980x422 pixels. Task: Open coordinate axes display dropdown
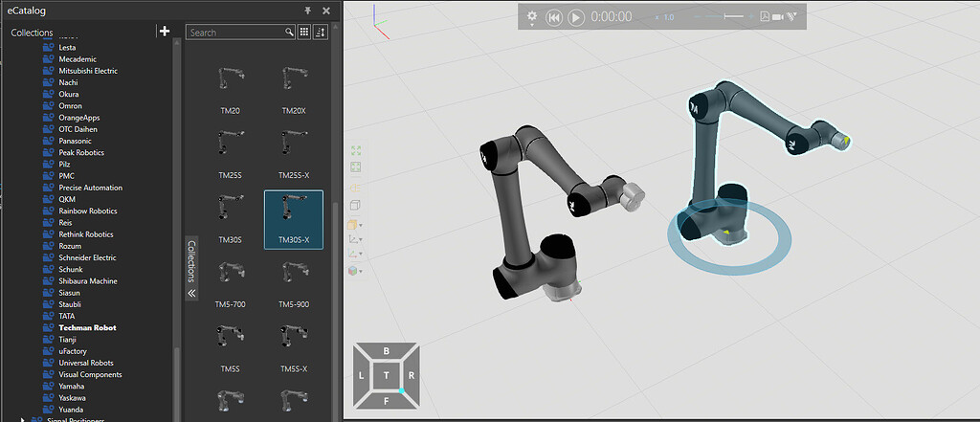[x=356, y=255]
